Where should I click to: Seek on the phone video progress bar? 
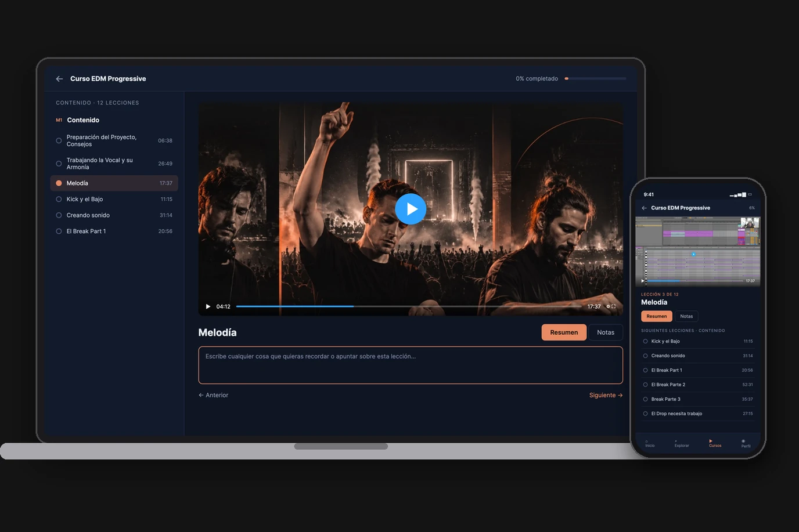695,281
